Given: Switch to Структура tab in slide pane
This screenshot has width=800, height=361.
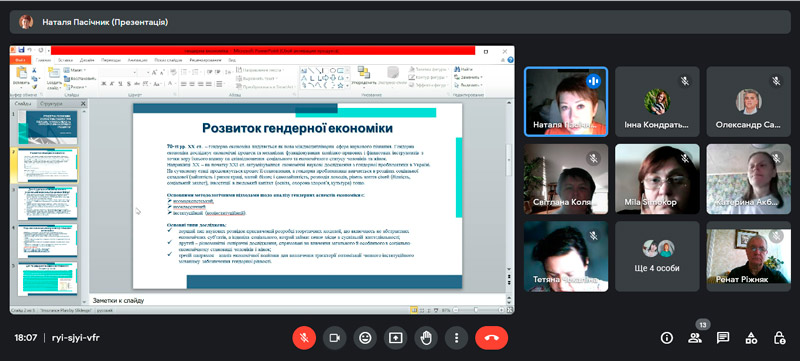Looking at the screenshot, I should tap(52, 104).
